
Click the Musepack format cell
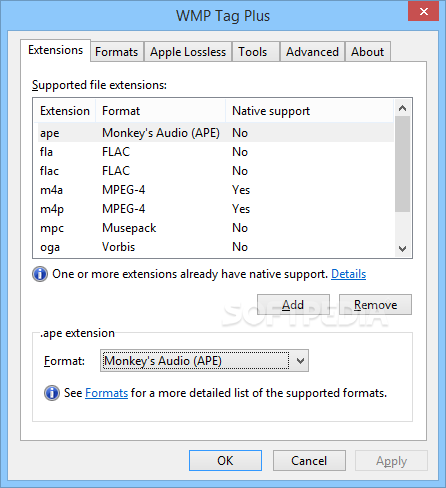point(129,228)
